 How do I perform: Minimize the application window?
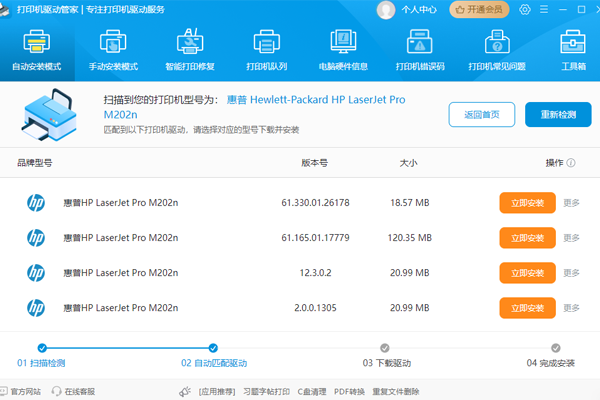tap(562, 10)
